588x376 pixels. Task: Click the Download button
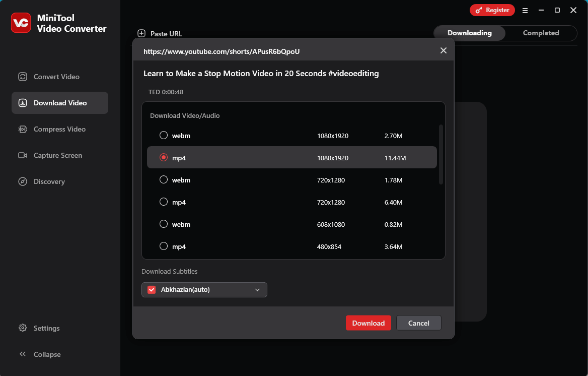(x=368, y=323)
